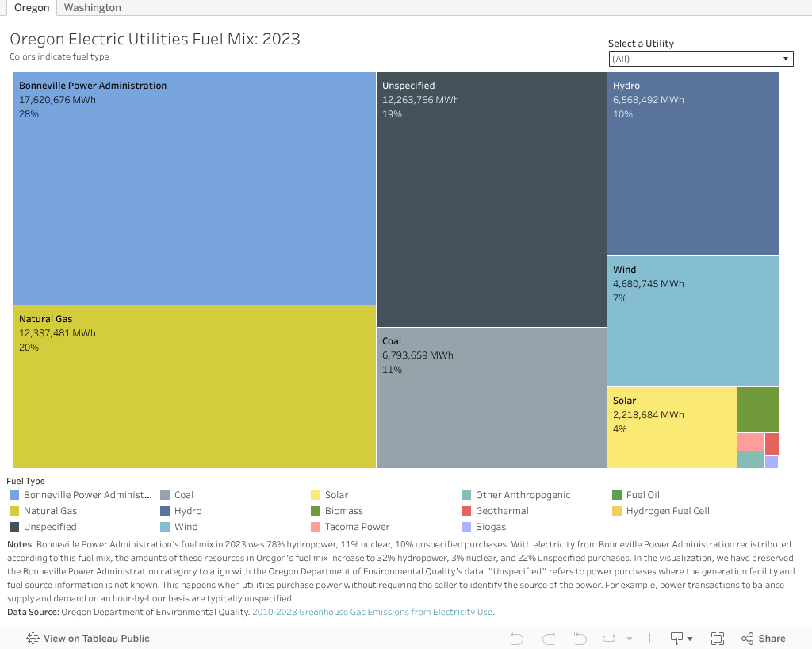Click the Hydro treemap block
Image resolution: width=812 pixels, height=649 pixels.
coord(693,163)
